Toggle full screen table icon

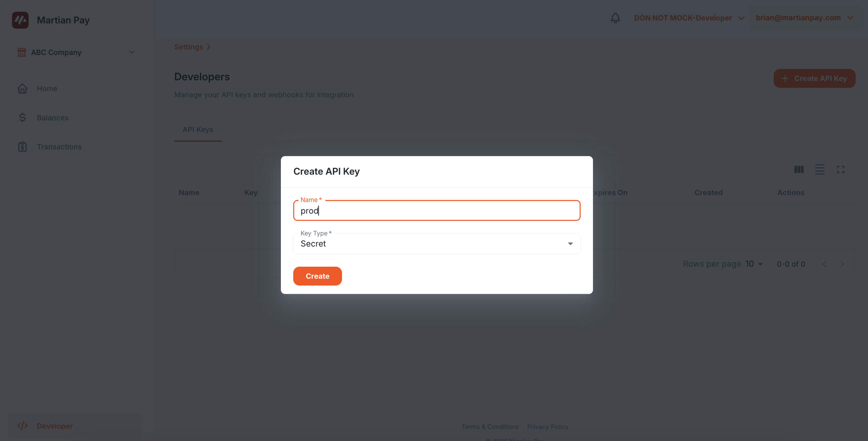coord(840,169)
